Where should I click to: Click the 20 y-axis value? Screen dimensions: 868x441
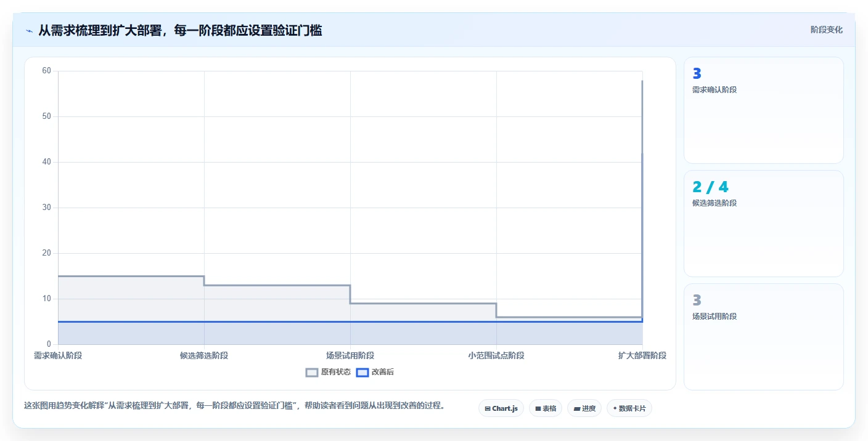[x=46, y=253]
